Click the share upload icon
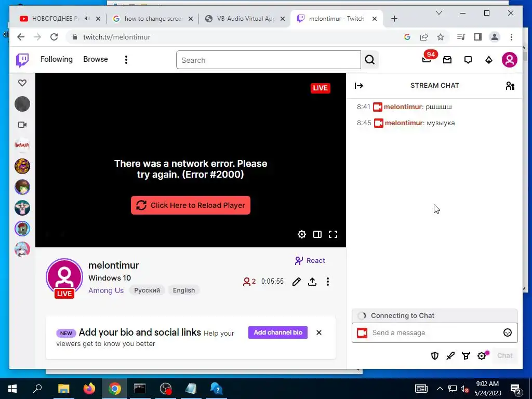Screen dimensions: 532x399 point(312,282)
